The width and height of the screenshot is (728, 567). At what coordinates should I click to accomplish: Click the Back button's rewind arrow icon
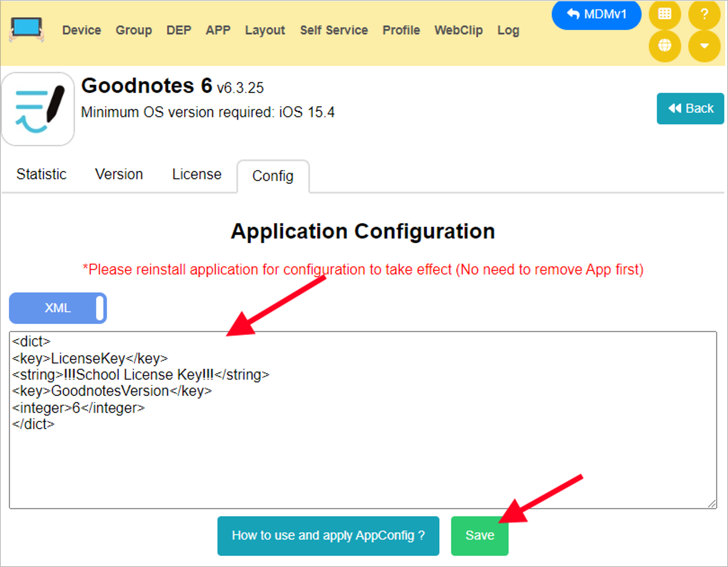tap(674, 108)
